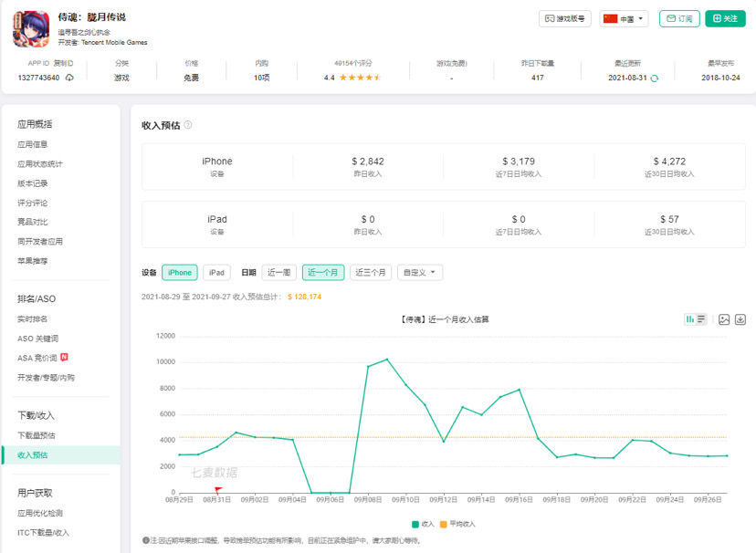The image size is (756, 553).
Task: Select the 近三个月 date range
Action: (x=371, y=273)
